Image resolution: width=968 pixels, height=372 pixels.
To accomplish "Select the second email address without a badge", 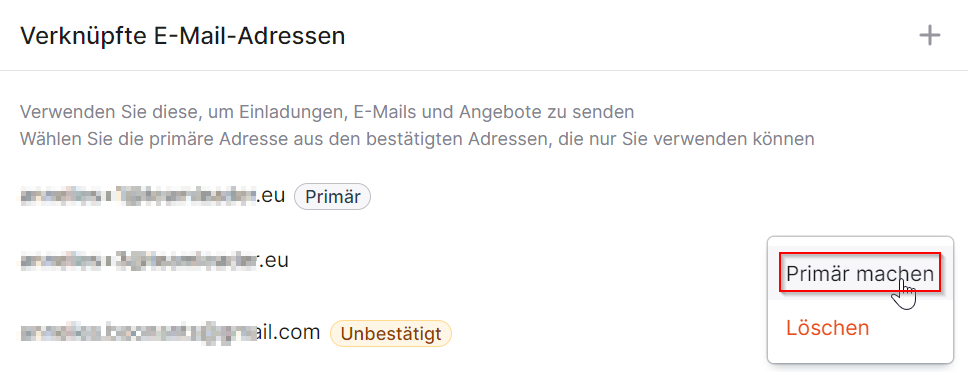I will pyautogui.click(x=154, y=260).
